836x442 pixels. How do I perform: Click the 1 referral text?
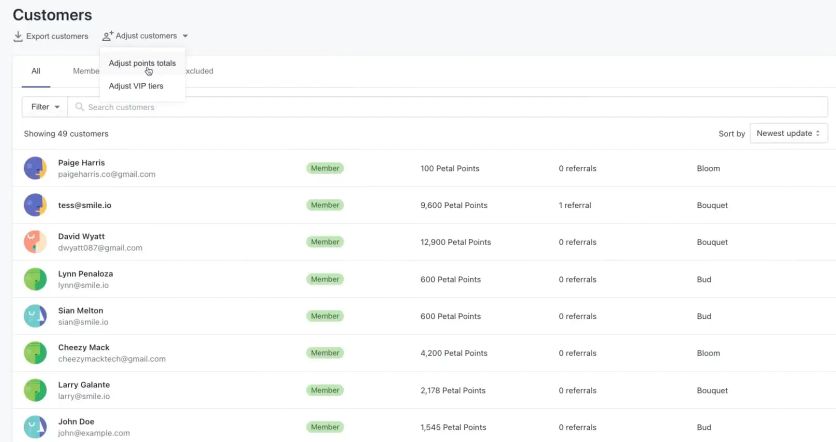(575, 205)
